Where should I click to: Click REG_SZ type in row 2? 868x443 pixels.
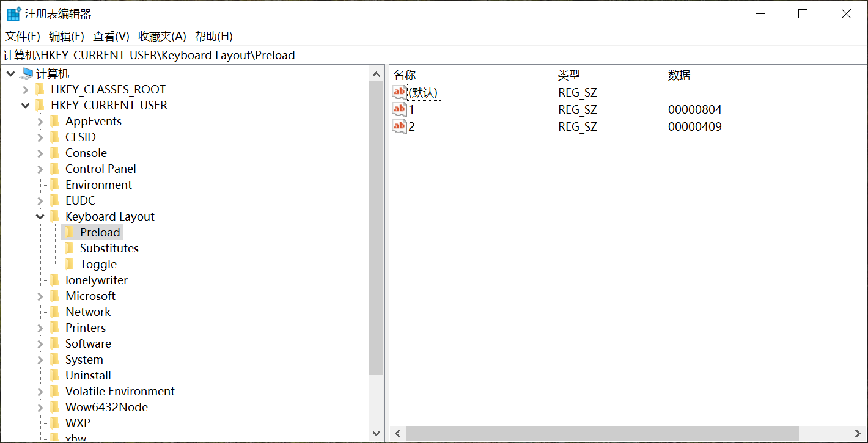point(578,127)
